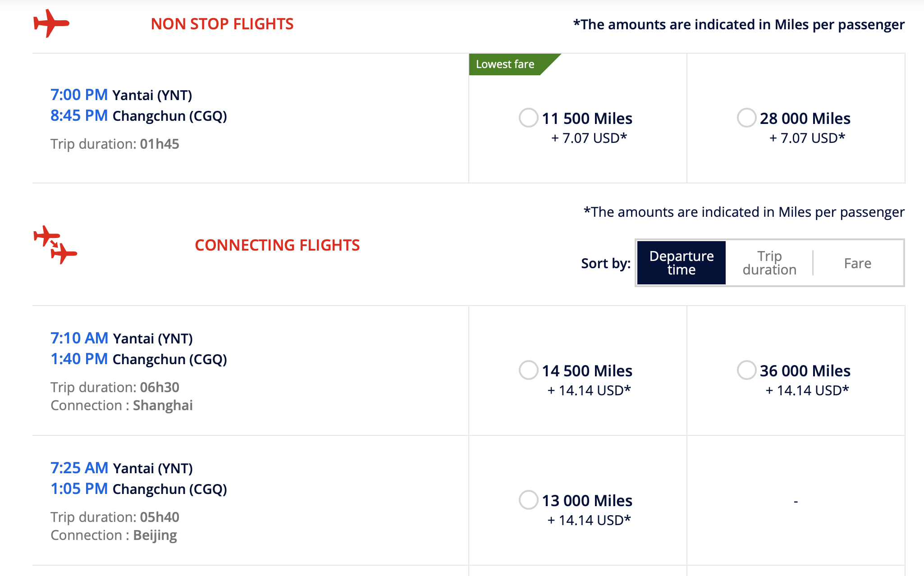Open the 7:10 AM Yantai flight via Shanghai
Screen dimensions: 924x576
coord(250,370)
